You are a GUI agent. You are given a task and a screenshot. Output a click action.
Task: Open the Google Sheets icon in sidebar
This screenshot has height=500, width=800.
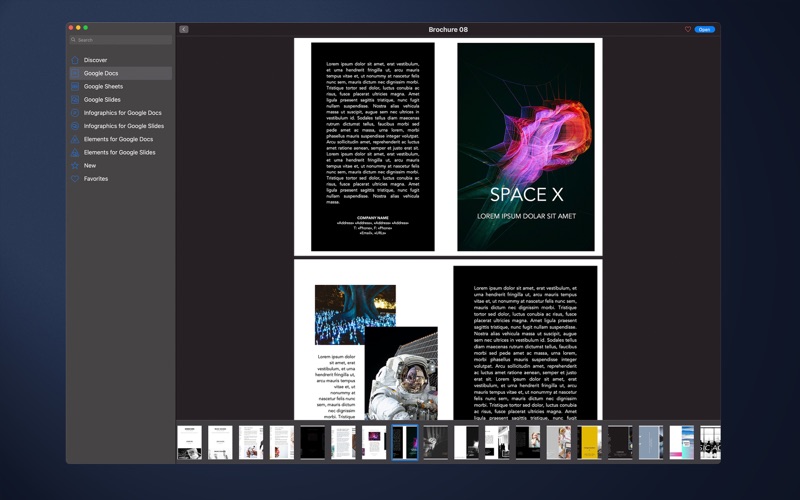click(x=75, y=87)
